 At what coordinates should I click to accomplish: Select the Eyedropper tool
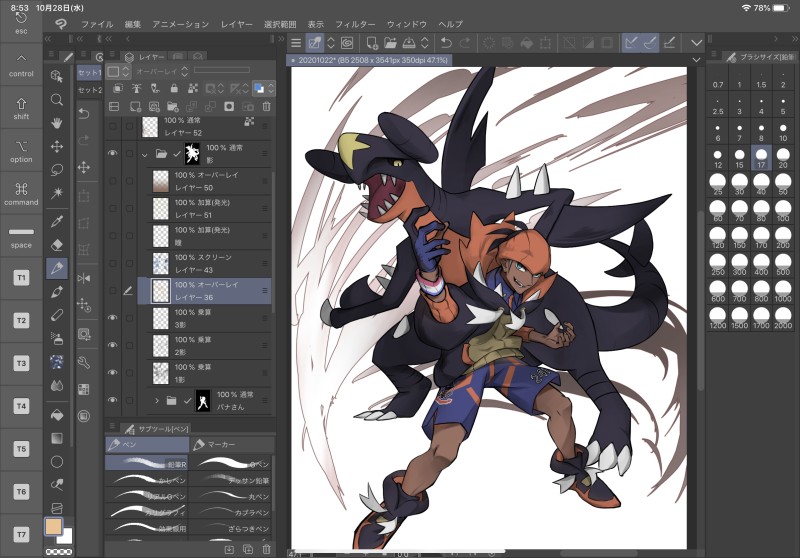(57, 220)
